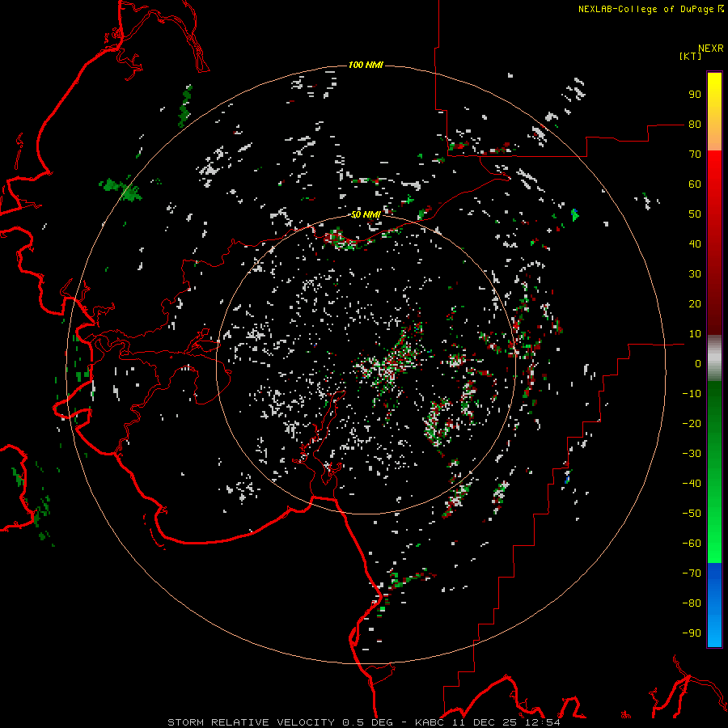Click the 40 value on the velocity scale
Viewport: 728px width, 728px height.
(695, 244)
